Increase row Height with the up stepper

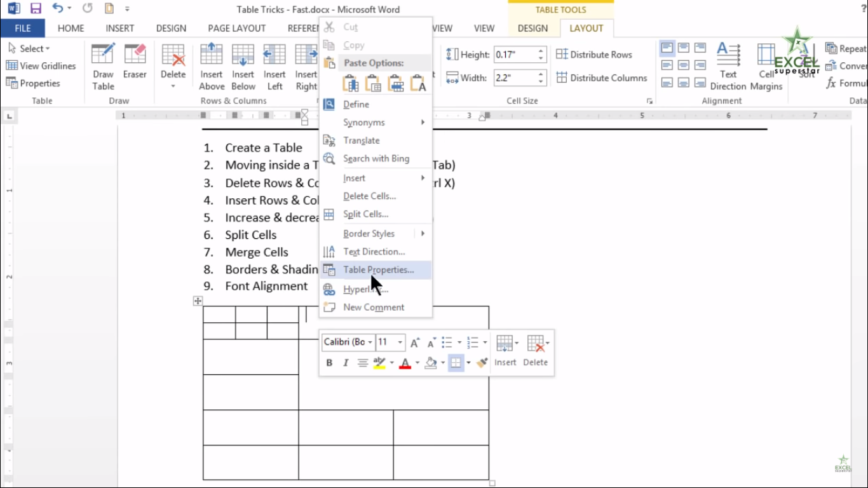(x=541, y=51)
